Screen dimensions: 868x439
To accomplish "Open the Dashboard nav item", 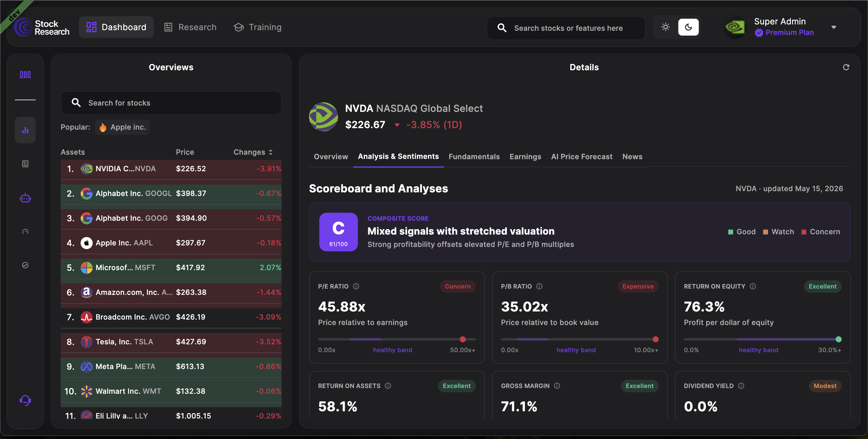I will [x=116, y=27].
